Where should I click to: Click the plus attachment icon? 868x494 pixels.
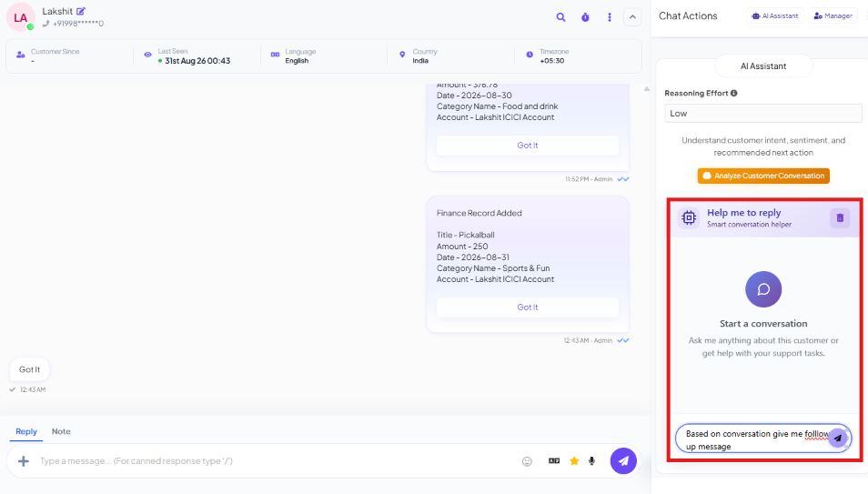click(x=24, y=460)
